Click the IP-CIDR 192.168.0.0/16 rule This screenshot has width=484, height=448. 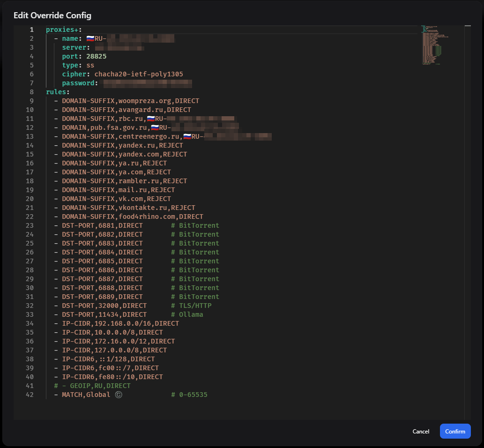(x=120, y=323)
